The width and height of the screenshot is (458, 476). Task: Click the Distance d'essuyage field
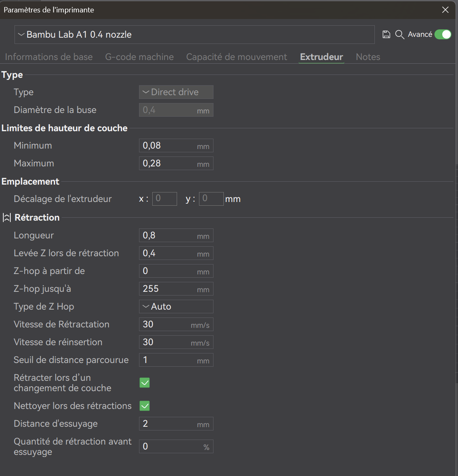[x=176, y=423]
